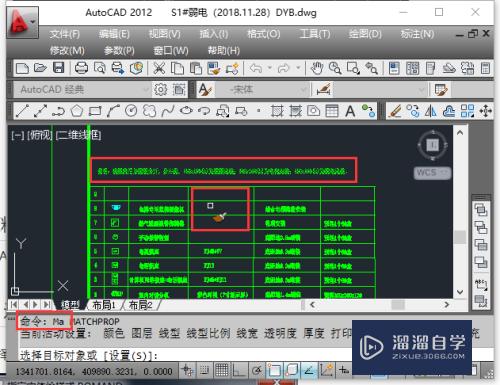Viewport: 500px width, 385px height.
Task: Toggle Infer Constraints in status bar
Action: [188, 370]
